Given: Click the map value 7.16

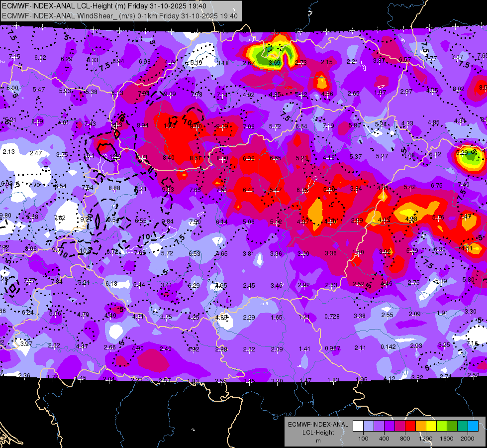Looking at the screenshot, I should pyautogui.click(x=472, y=343).
